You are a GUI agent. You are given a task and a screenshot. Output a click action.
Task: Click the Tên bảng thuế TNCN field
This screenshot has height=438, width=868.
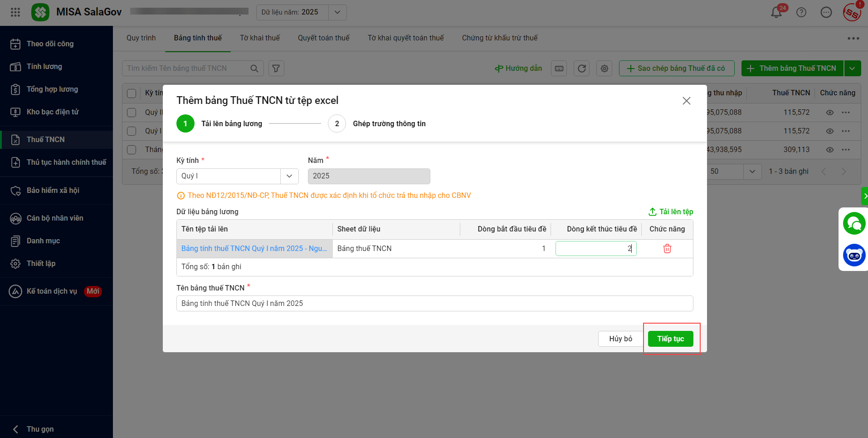click(x=434, y=304)
